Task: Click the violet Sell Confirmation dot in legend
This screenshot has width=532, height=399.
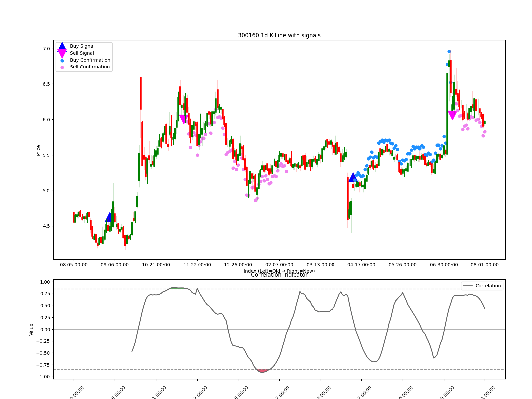Action: click(x=62, y=67)
